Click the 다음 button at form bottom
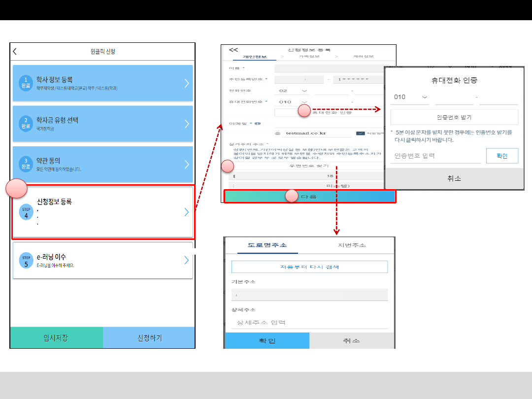Screen dimensions: 532x399 309,196
